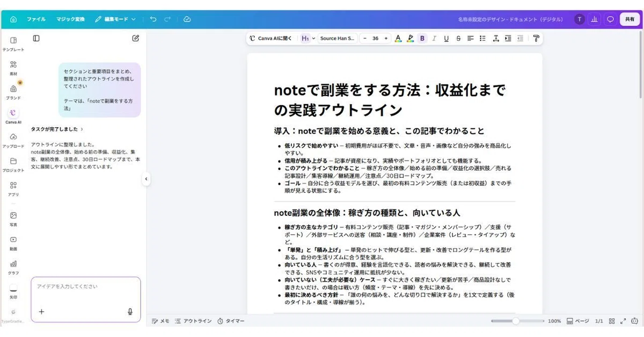Screen dimensions: 644x337
Task: Check cloud save status icon
Action: [187, 19]
